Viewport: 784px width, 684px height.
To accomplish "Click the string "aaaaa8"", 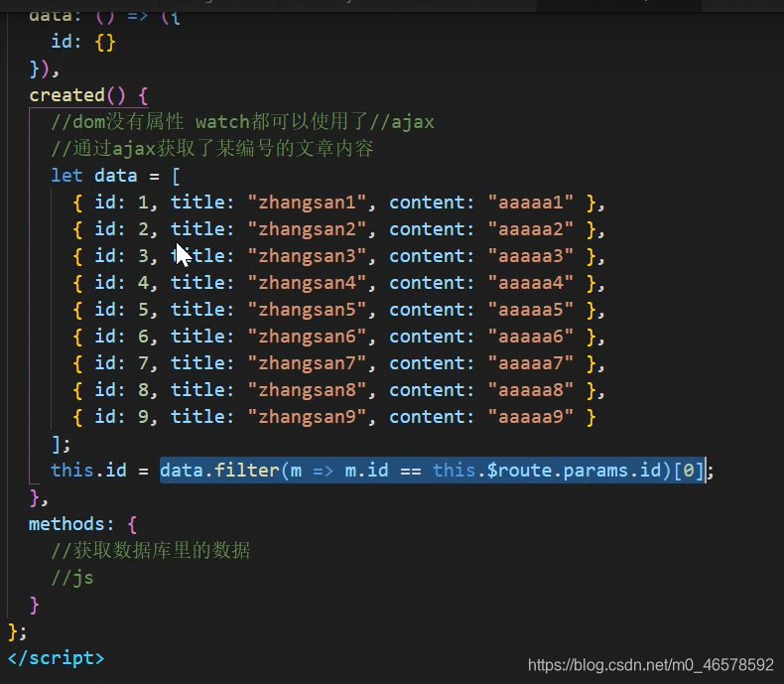I will coord(531,390).
